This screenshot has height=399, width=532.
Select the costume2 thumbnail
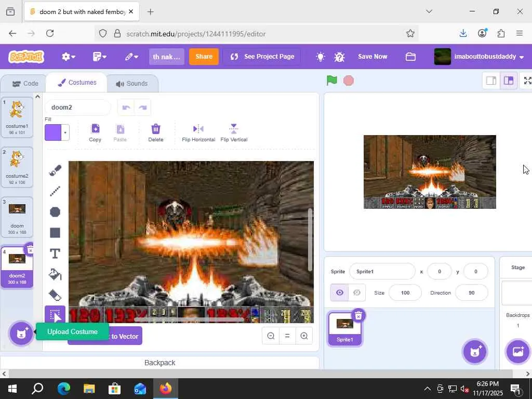17,167
